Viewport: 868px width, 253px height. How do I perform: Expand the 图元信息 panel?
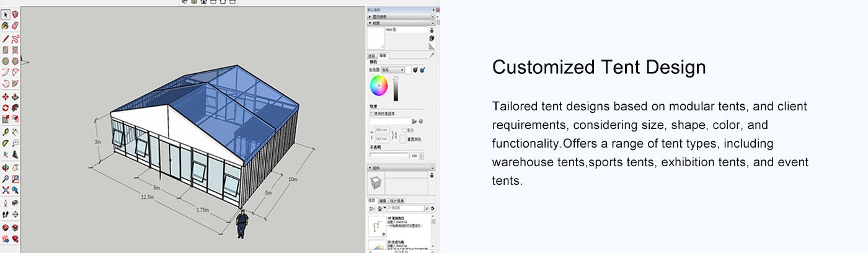pos(402,16)
